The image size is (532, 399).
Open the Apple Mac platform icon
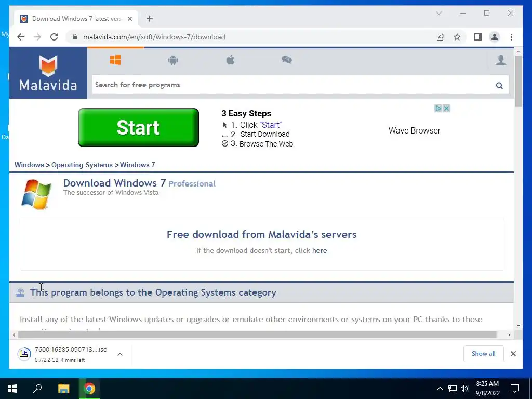point(230,60)
